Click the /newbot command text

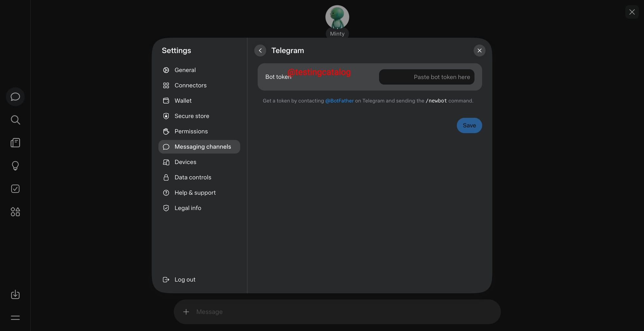(436, 101)
